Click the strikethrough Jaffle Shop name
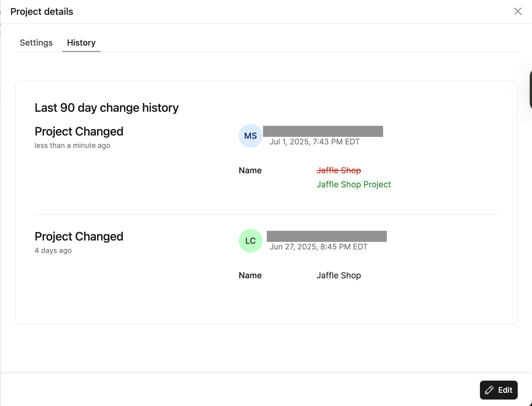The image size is (532, 406). click(x=339, y=170)
